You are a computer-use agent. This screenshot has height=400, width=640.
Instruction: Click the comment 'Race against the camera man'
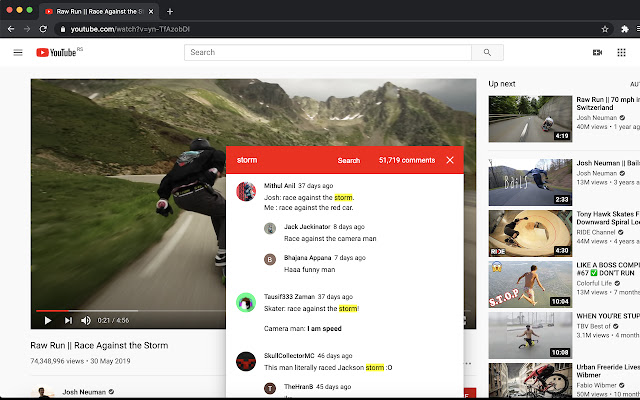pyautogui.click(x=330, y=238)
